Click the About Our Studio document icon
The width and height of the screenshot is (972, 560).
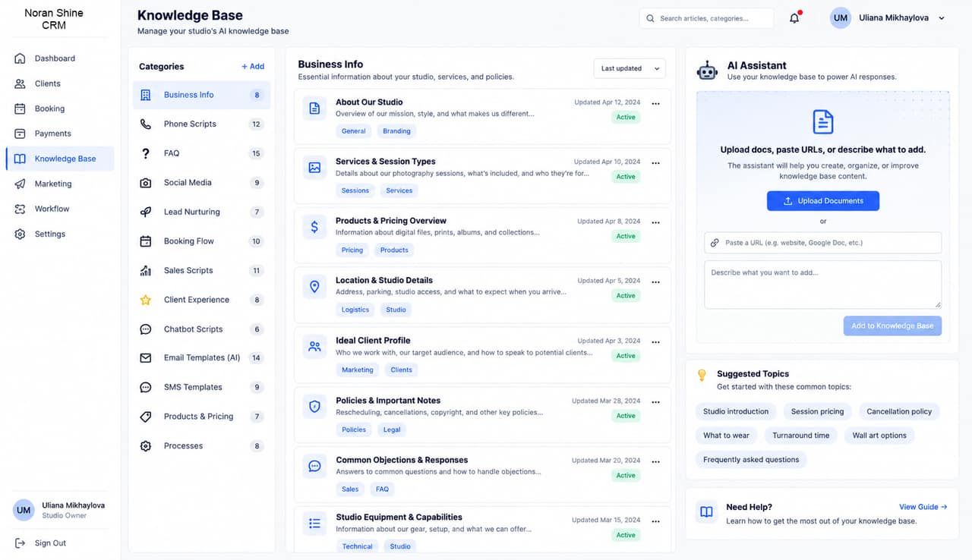(x=314, y=109)
